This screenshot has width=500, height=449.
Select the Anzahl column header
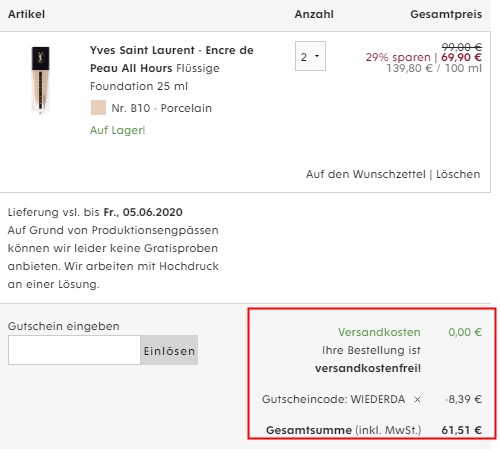pyautogui.click(x=314, y=14)
